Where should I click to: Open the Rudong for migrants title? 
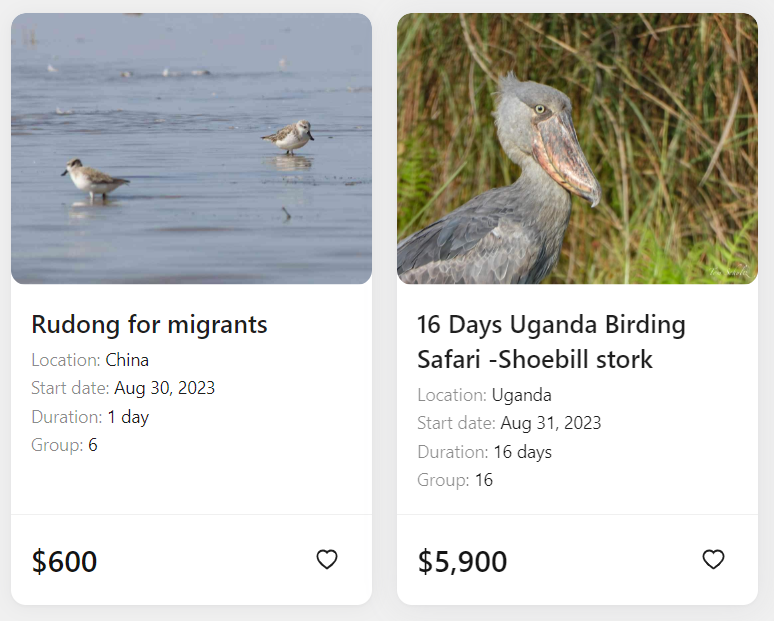150,324
